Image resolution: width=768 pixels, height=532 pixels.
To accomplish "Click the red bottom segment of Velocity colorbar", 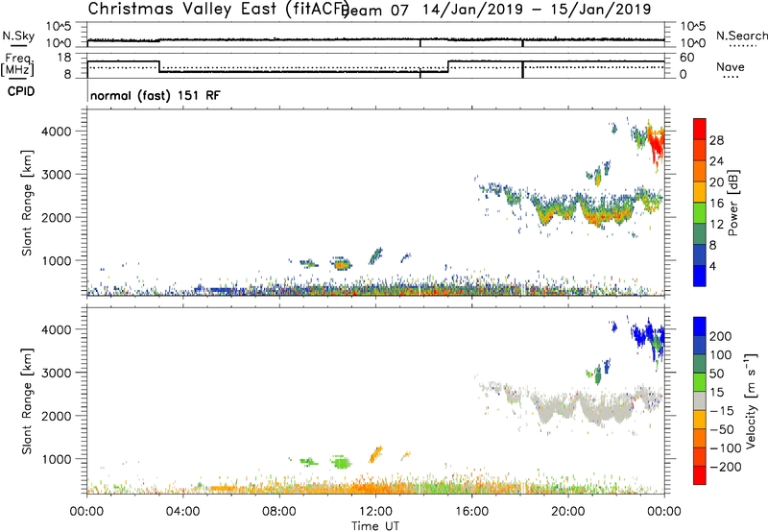I will (700, 475).
